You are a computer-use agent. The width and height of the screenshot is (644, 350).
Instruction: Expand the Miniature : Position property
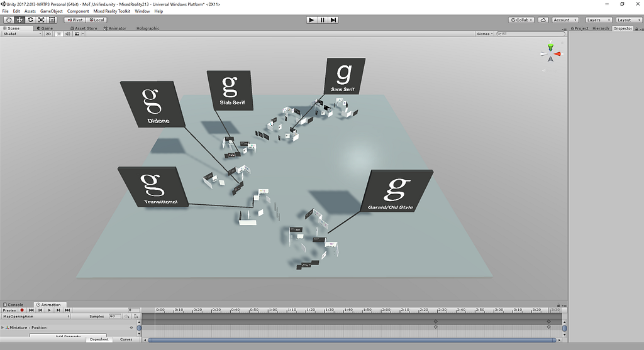click(3, 327)
